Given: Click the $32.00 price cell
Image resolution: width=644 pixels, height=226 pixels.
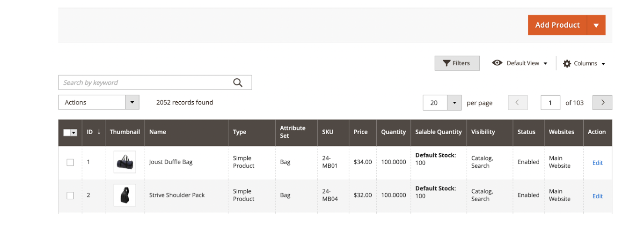Looking at the screenshot, I should (363, 195).
